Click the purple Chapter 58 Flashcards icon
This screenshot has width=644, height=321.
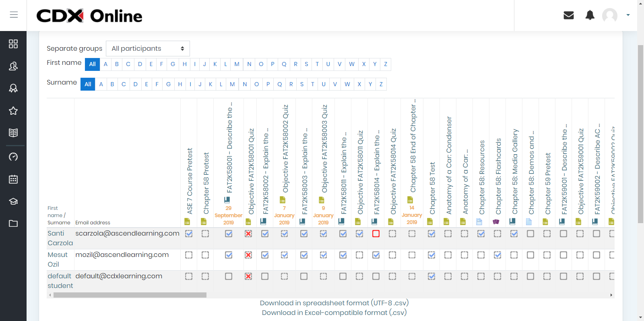tap(496, 222)
